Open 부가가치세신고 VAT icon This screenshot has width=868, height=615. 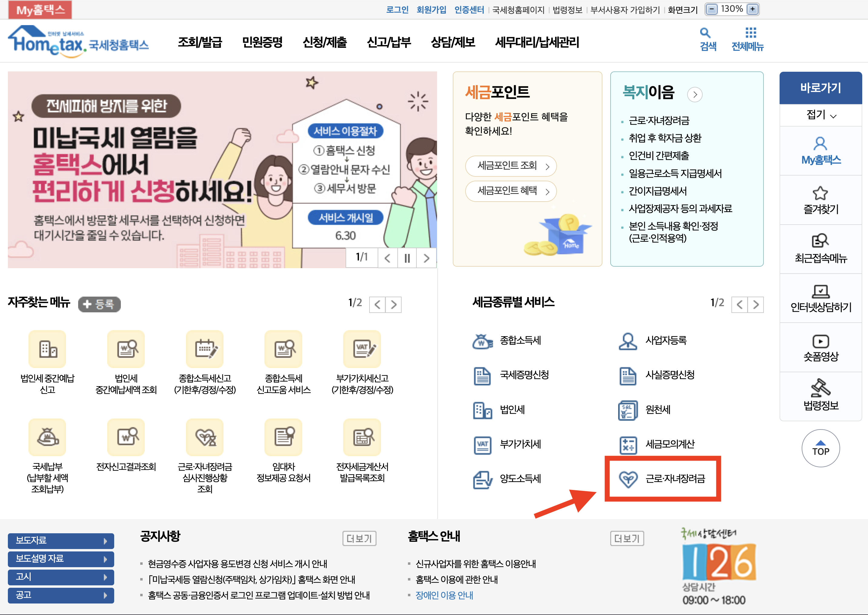pyautogui.click(x=362, y=349)
